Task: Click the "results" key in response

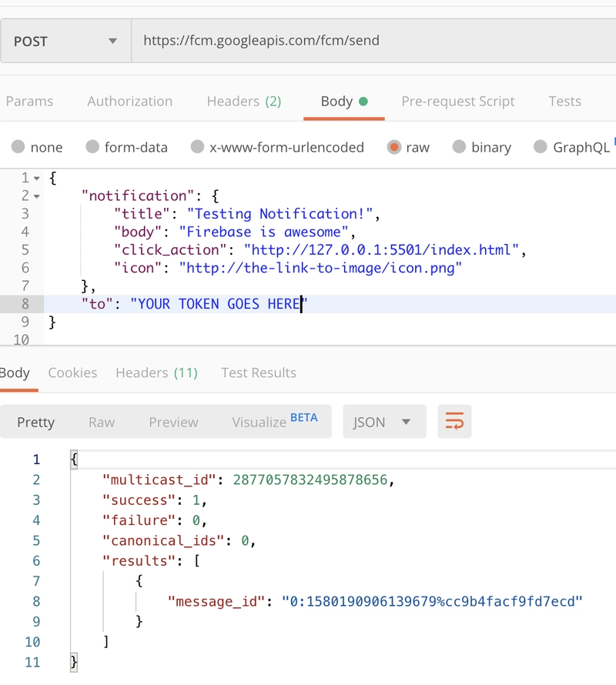Action: coord(139,560)
